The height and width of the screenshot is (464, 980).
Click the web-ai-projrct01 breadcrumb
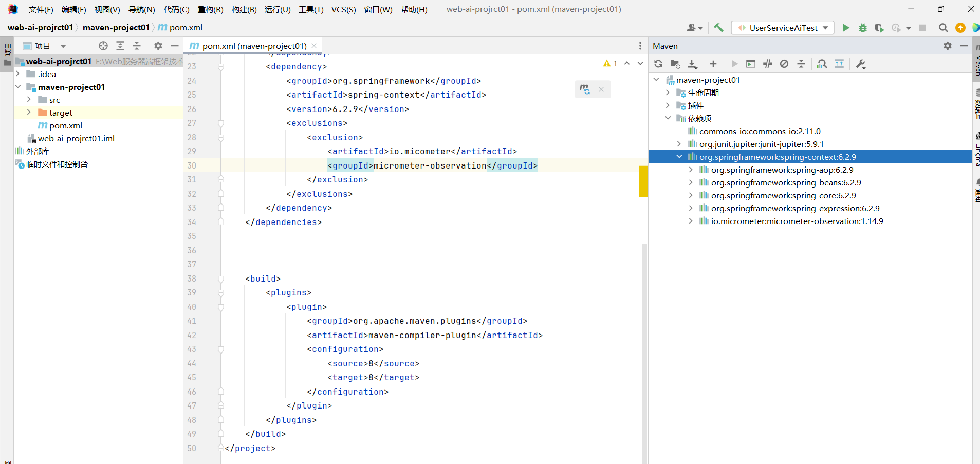click(41, 27)
